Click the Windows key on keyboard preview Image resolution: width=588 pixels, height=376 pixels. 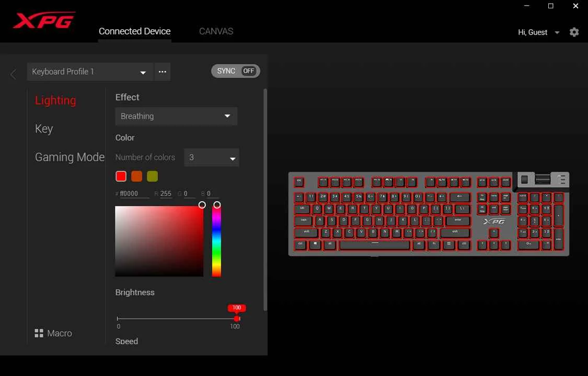(315, 244)
